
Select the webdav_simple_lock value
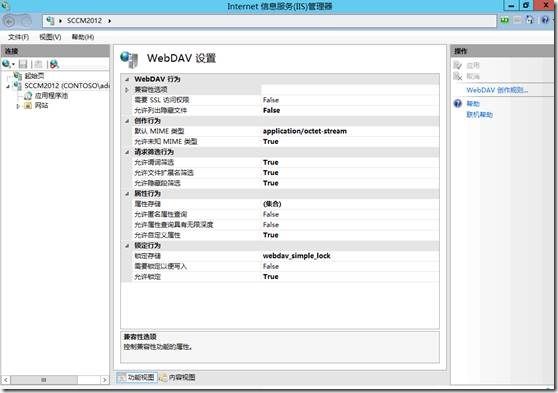click(296, 256)
